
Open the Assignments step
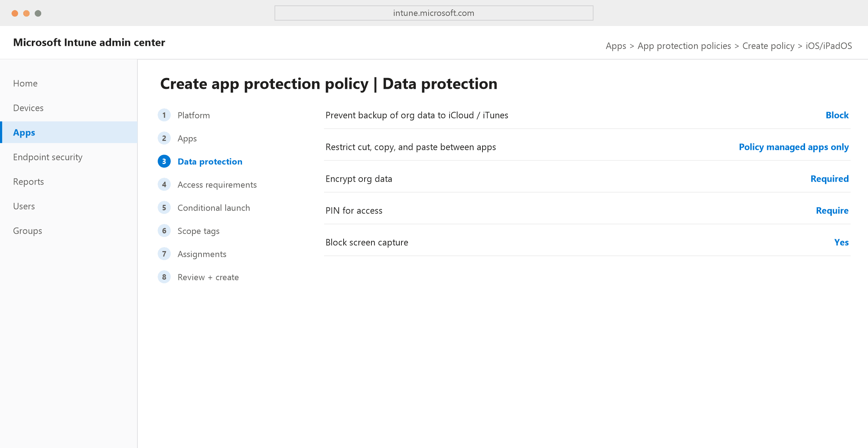[x=202, y=254]
